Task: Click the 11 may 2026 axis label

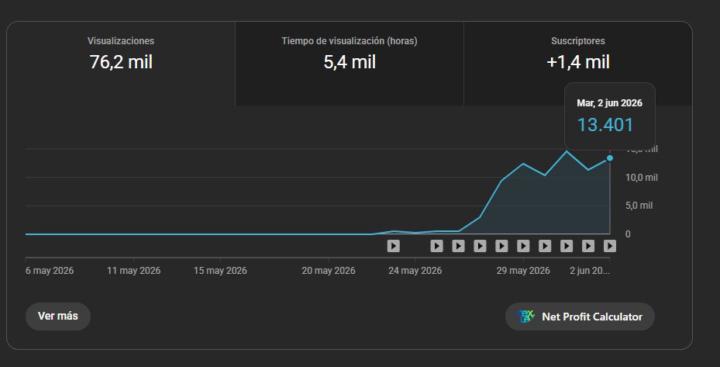Action: click(x=134, y=271)
